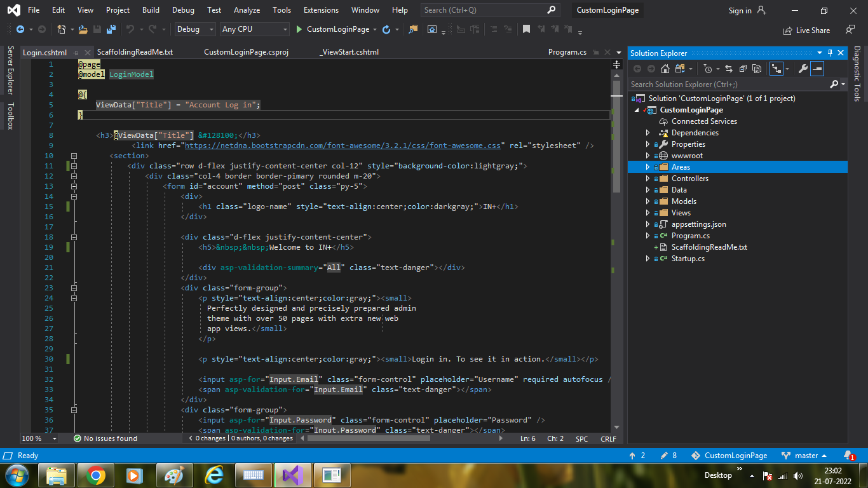Expand the Views folder in Solution Explorer

[647, 212]
